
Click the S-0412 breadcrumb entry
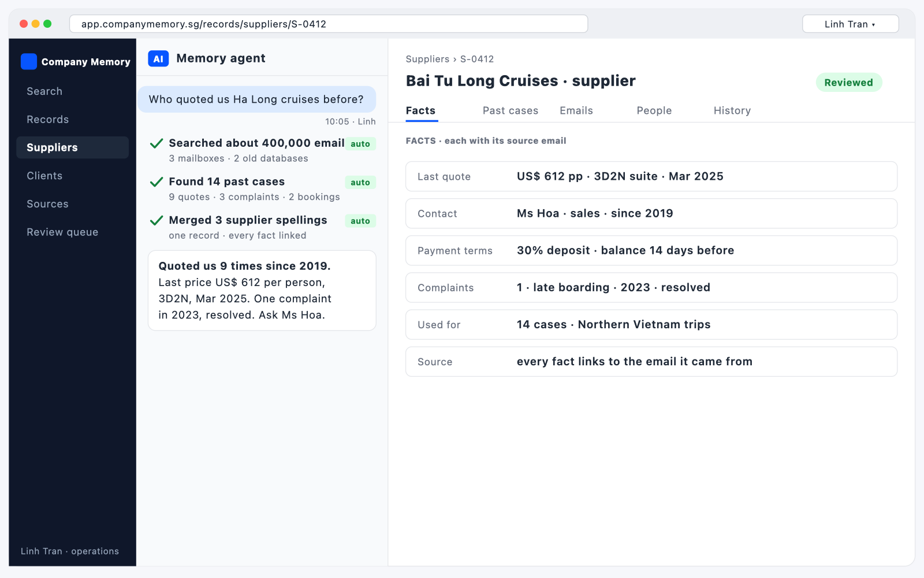click(477, 59)
